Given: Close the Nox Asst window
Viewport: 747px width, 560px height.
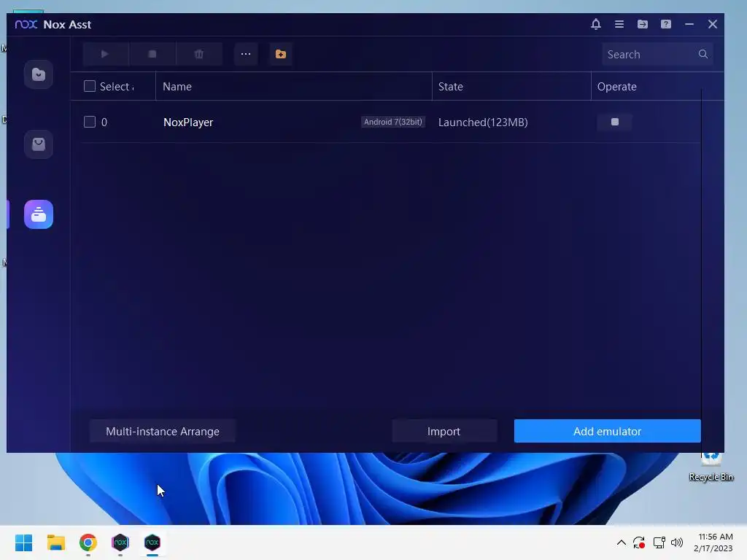Looking at the screenshot, I should point(712,24).
